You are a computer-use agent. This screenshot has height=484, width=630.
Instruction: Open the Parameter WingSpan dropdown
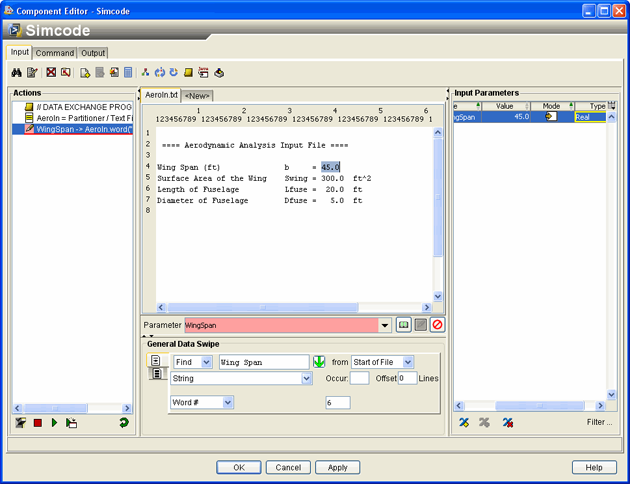pos(385,325)
